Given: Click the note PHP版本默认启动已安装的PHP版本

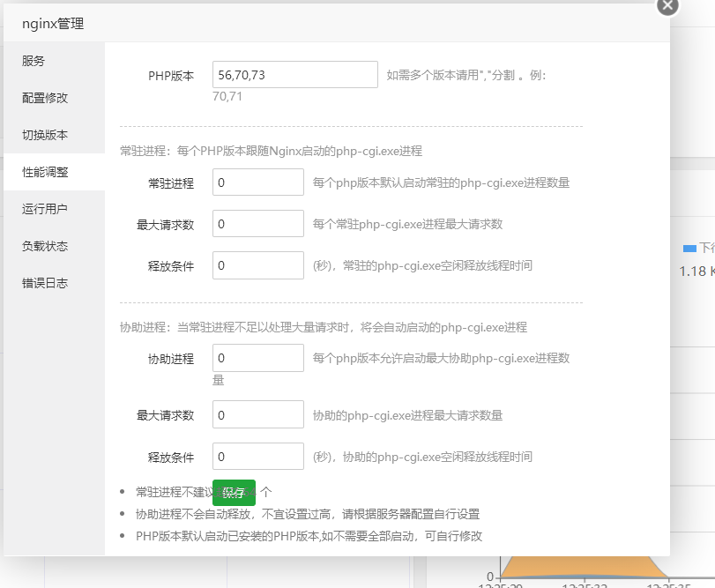Looking at the screenshot, I should [x=309, y=536].
